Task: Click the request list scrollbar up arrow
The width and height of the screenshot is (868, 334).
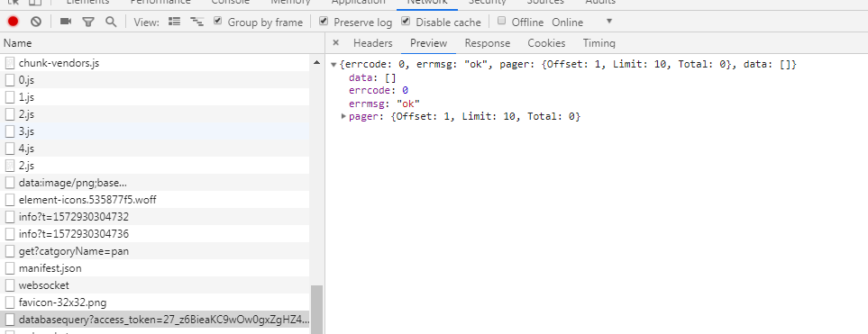Action: tap(316, 62)
